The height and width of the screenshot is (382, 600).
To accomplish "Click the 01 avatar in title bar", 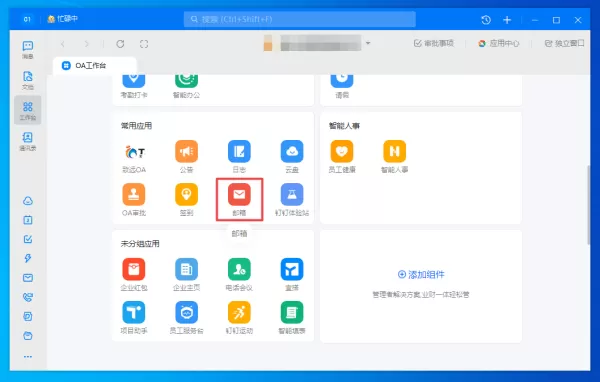I will tap(27, 19).
